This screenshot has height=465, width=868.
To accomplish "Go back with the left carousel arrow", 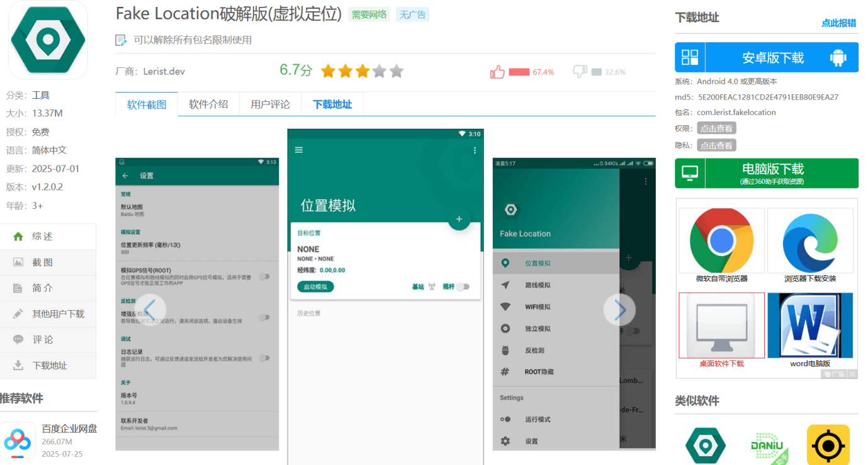I will [x=150, y=310].
